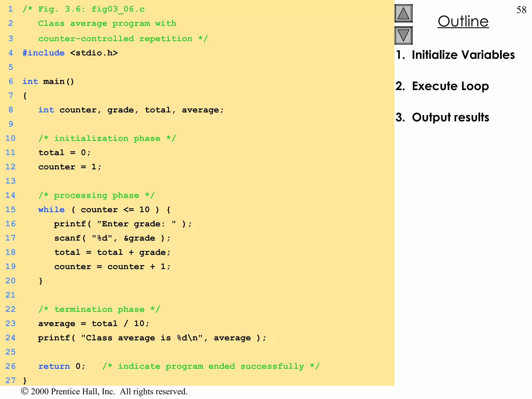This screenshot has height=399, width=532.
Task: Select '2. Execute Loop' outline item
Action: (x=442, y=86)
